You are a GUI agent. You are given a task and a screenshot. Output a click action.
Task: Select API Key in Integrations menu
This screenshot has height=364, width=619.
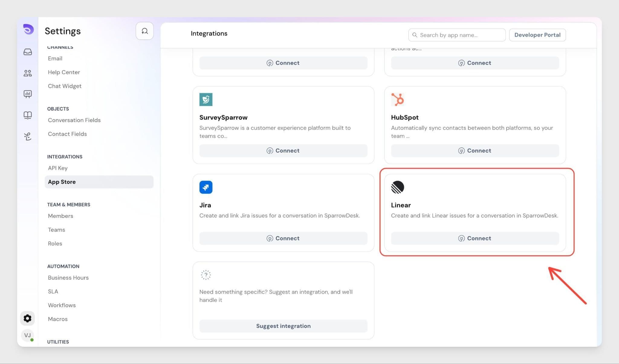(x=58, y=168)
